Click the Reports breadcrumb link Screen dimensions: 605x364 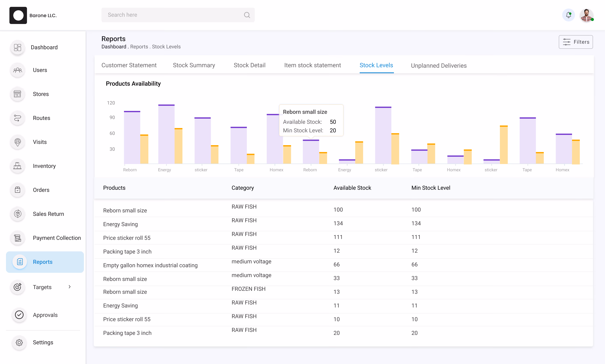point(139,47)
